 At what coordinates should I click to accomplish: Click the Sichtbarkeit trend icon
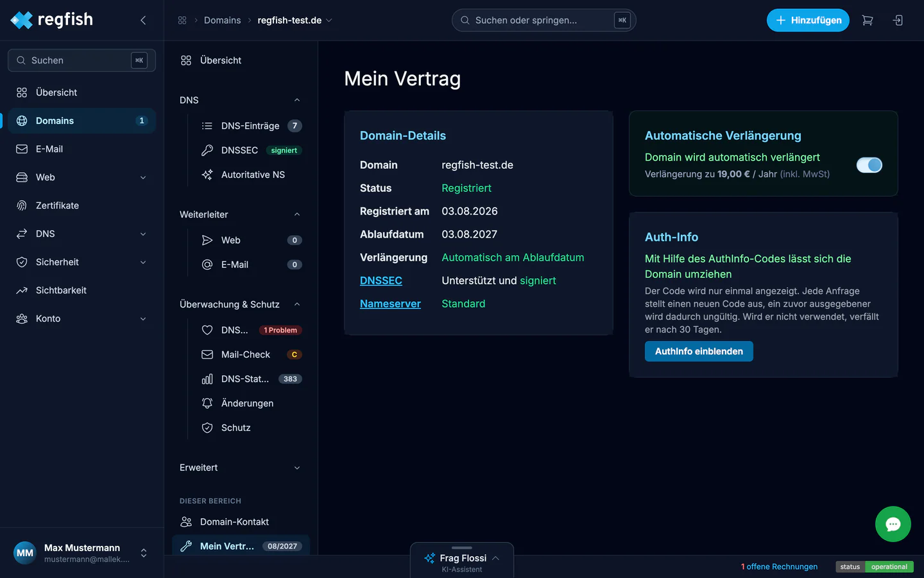tap(22, 290)
